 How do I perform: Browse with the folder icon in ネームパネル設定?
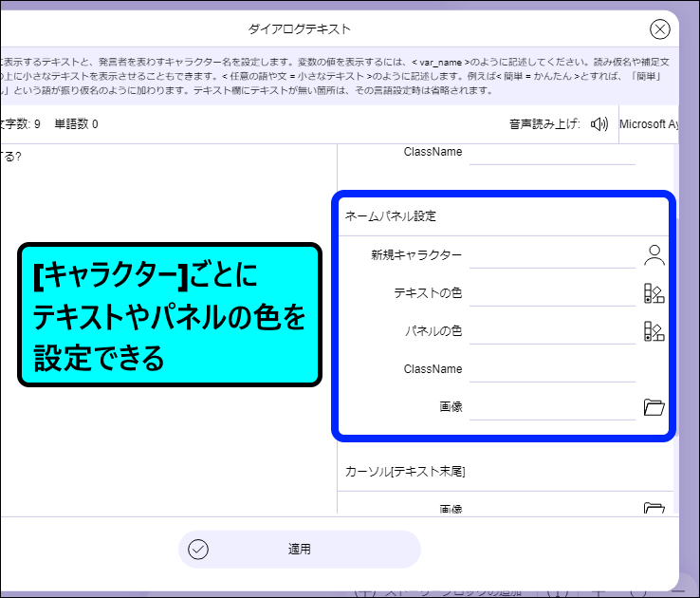654,407
